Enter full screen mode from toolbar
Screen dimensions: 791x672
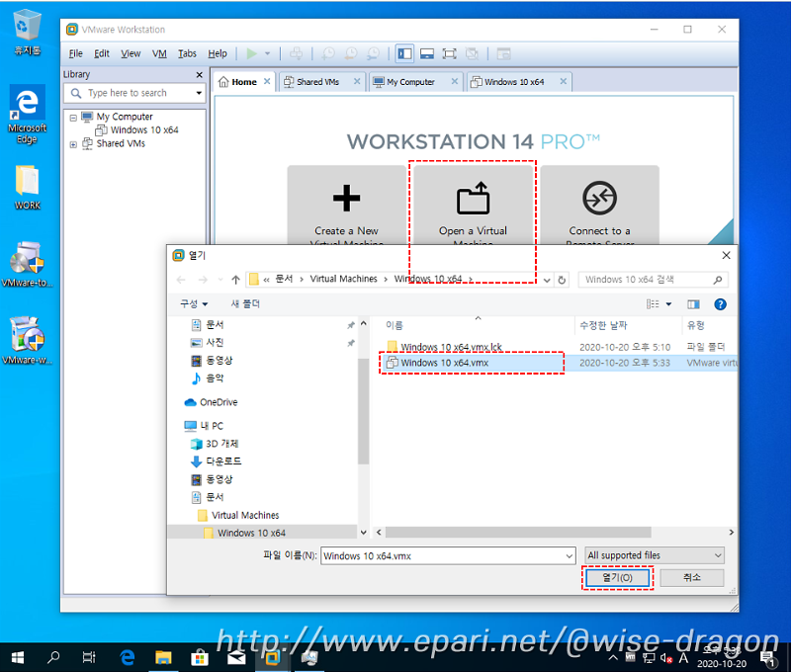pyautogui.click(x=449, y=53)
